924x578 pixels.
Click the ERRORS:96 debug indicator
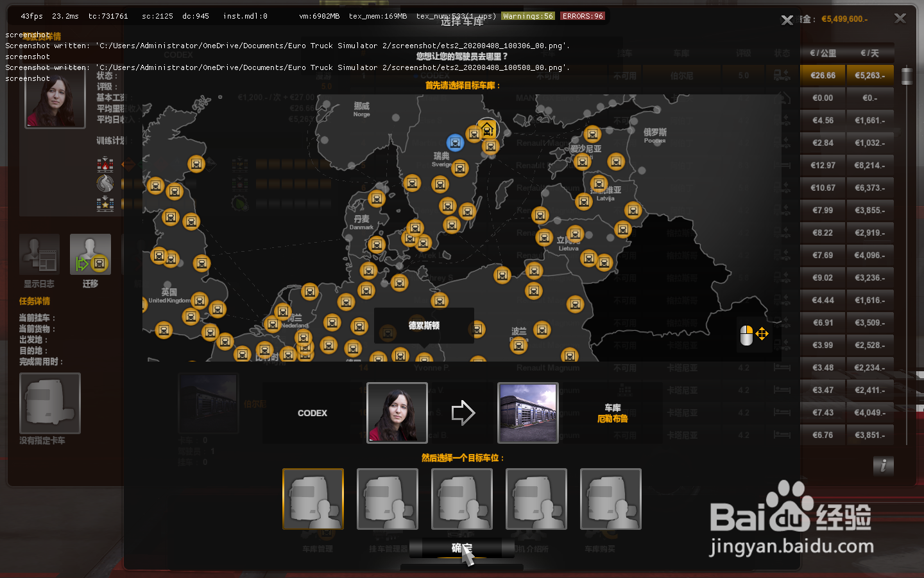[x=583, y=16]
